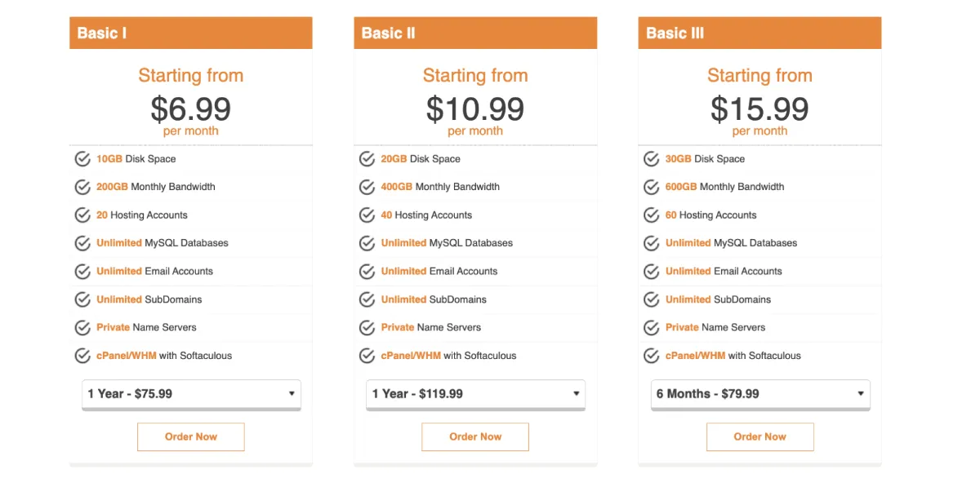Image resolution: width=980 pixels, height=483 pixels.
Task: Click checkmark beside Basic III Unlimited SubDomains
Action: coord(651,299)
